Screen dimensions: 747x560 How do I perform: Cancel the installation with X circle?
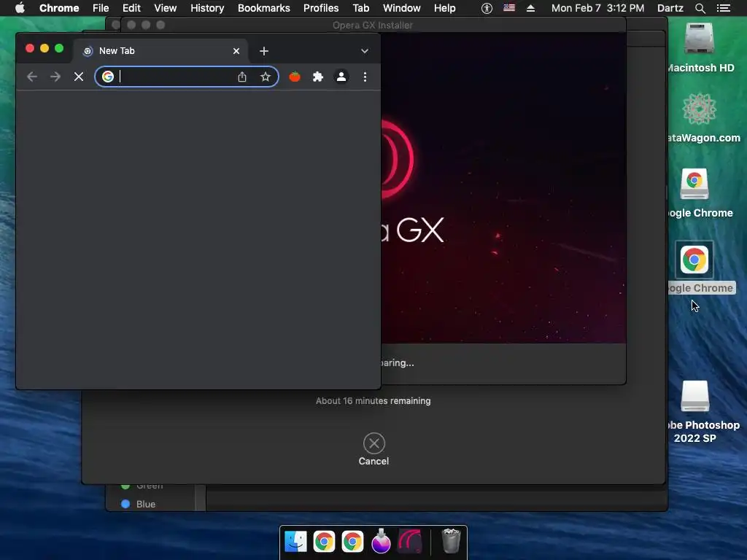[x=374, y=443]
